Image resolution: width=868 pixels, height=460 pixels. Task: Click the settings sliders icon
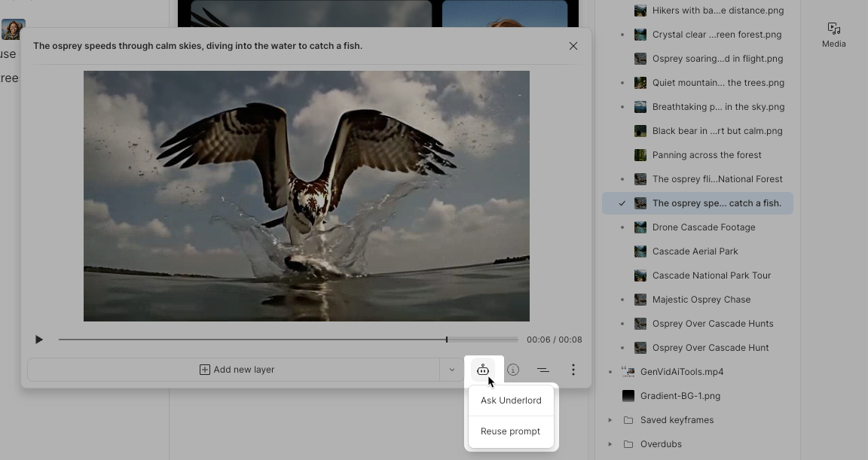[x=542, y=370]
